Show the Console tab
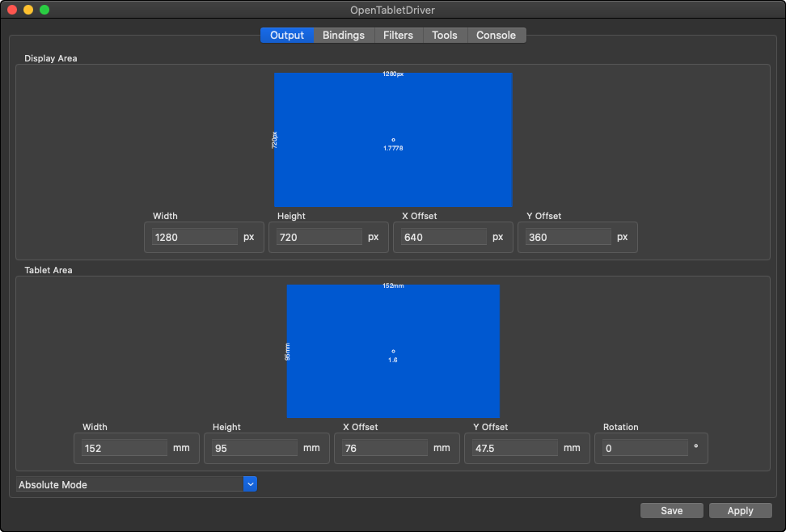This screenshot has height=532, width=786. (496, 35)
